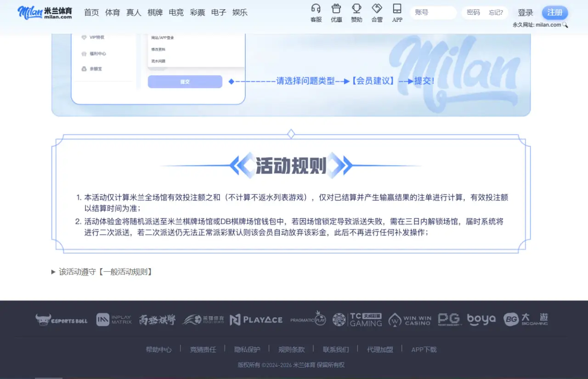Click the VIP特权 sidebar item
Screen dimensions: 588x379
93,37
